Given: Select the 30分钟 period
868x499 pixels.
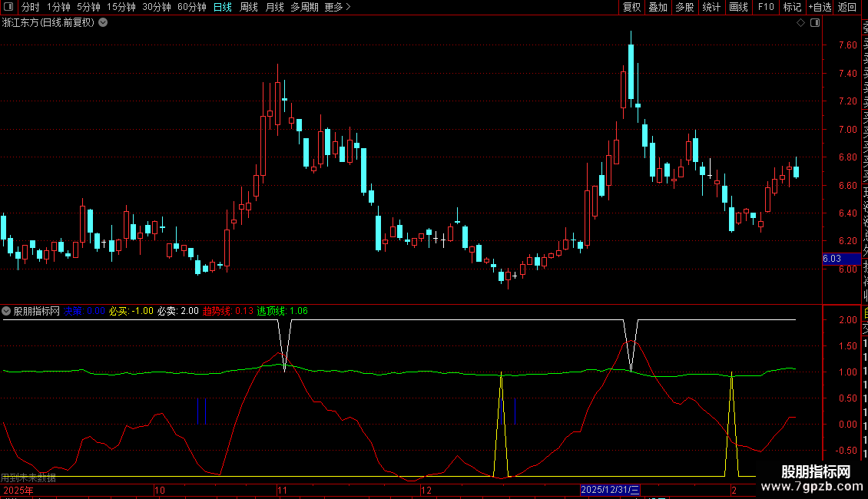Looking at the screenshot, I should tap(156, 7).
